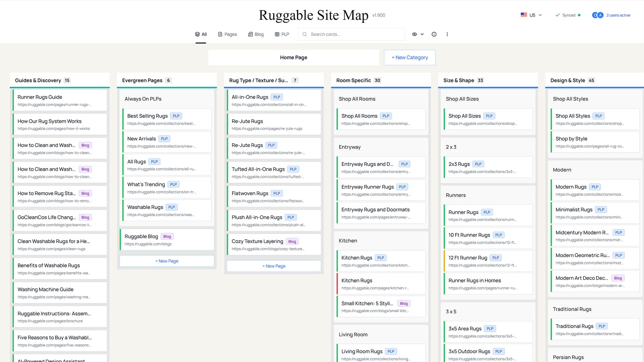Click the search magnifier icon

click(x=305, y=34)
